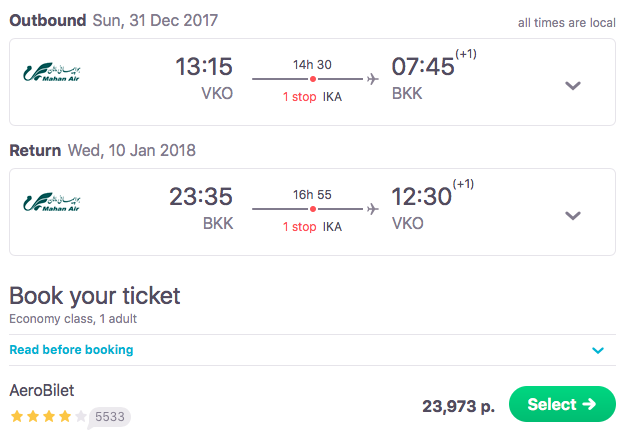
Task: Click the outbound flight airplane icon
Action: pos(373,77)
